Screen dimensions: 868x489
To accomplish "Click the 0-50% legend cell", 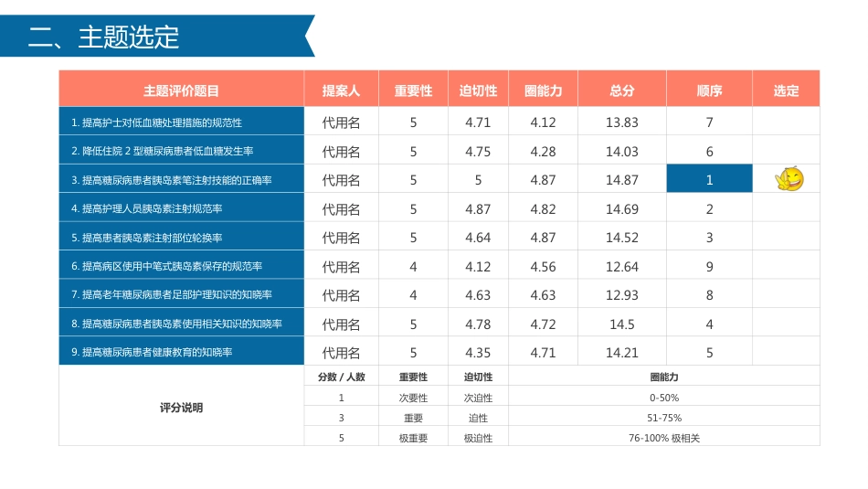I will click(664, 398).
